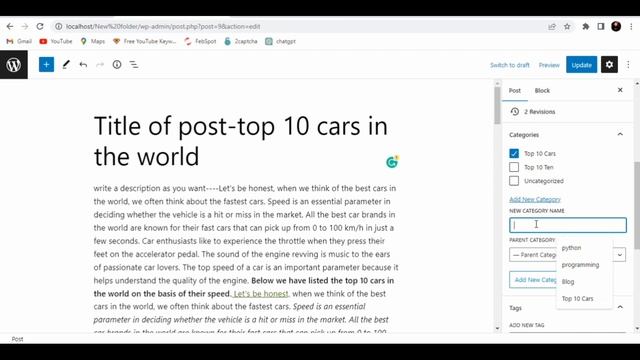Open the editor Options three-dot menu
Screen dimensions: 640x360
628,64
